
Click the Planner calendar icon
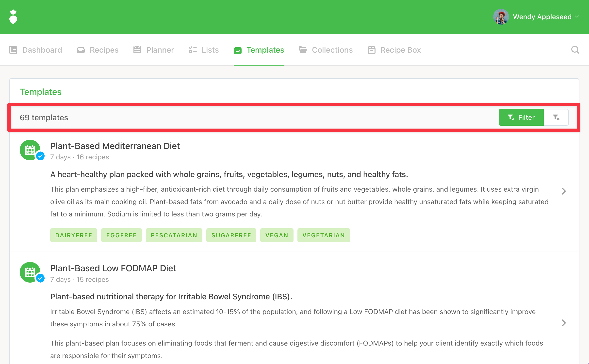tap(137, 50)
